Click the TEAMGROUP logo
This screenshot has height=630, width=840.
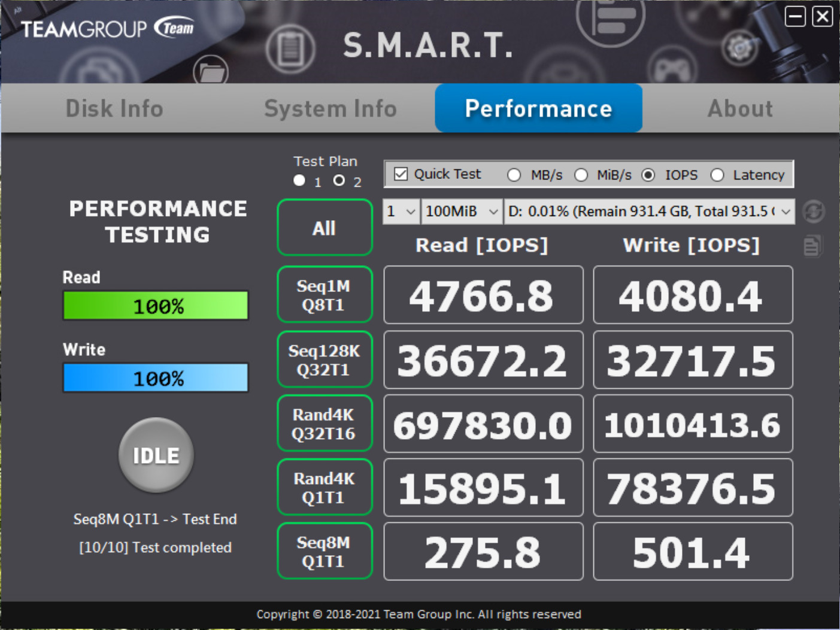(108, 29)
